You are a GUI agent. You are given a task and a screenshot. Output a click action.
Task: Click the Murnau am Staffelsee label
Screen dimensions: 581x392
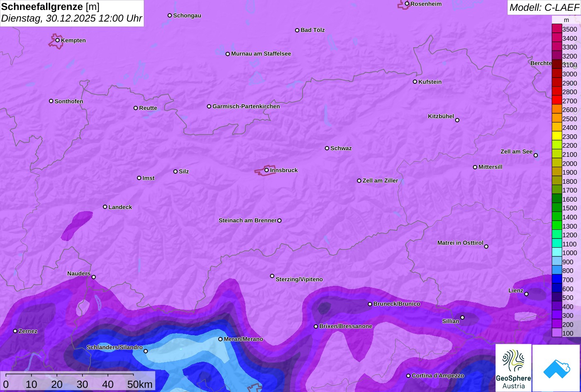(x=261, y=54)
